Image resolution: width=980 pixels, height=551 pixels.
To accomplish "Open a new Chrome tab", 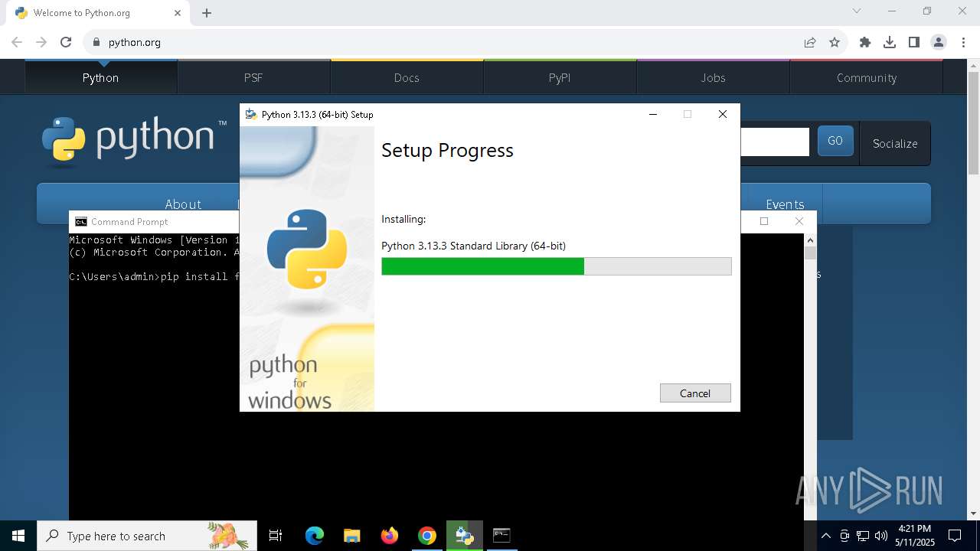I will [x=207, y=13].
